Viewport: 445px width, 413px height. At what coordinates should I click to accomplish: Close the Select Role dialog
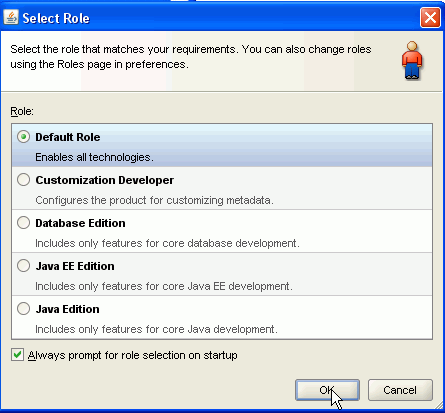[x=430, y=17]
